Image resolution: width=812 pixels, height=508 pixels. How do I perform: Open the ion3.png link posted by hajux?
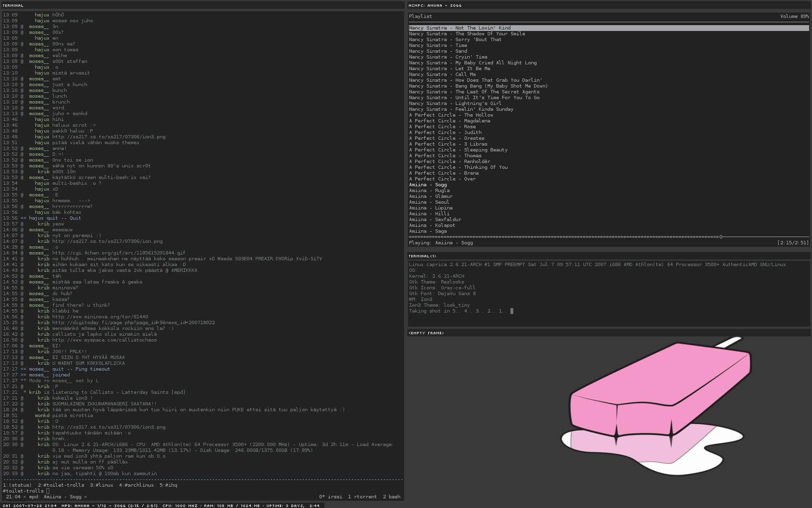coord(109,136)
